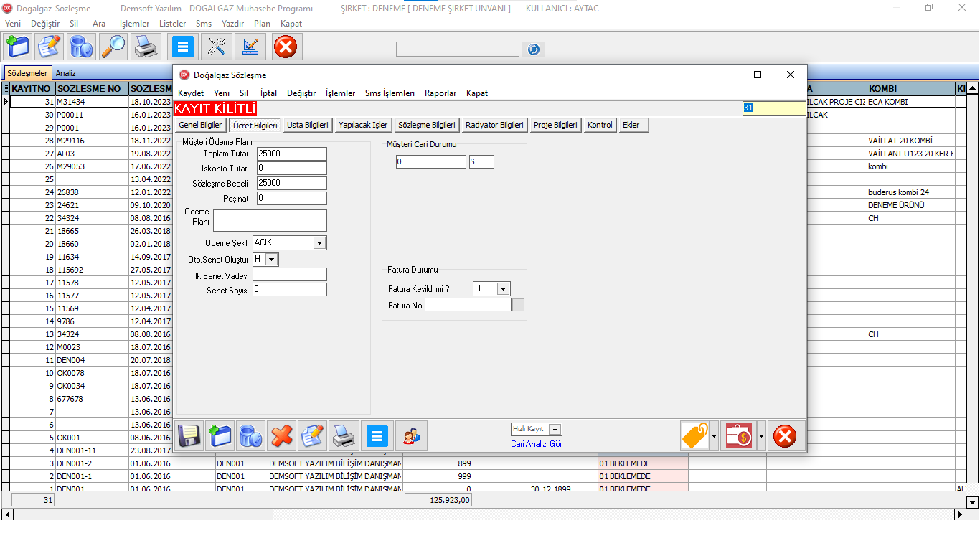This screenshot has height=538, width=980.
Task: Open the Plan menu in the main window
Action: [x=262, y=24]
